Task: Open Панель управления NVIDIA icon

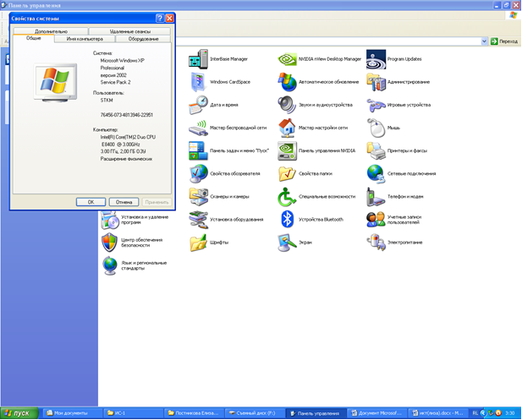Action: [287, 150]
